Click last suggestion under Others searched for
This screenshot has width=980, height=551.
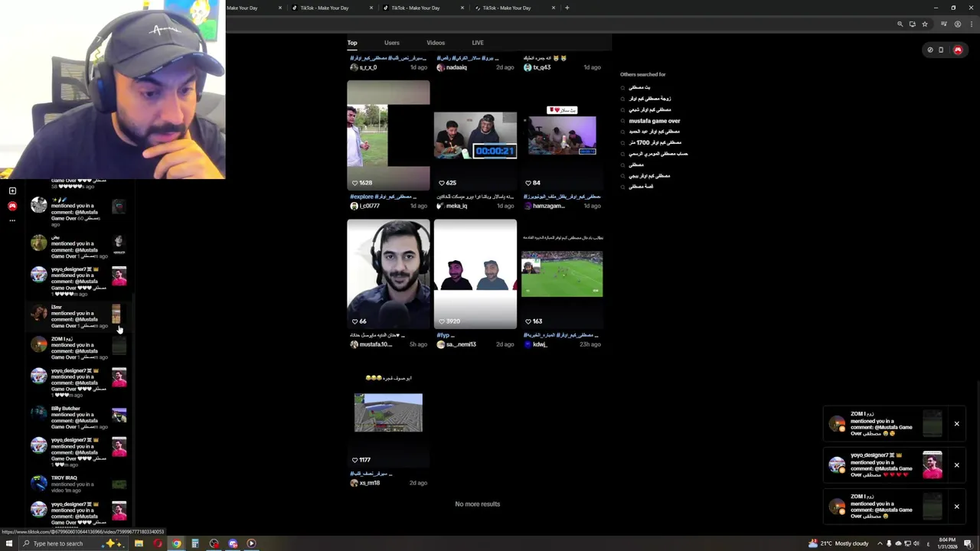tap(641, 187)
